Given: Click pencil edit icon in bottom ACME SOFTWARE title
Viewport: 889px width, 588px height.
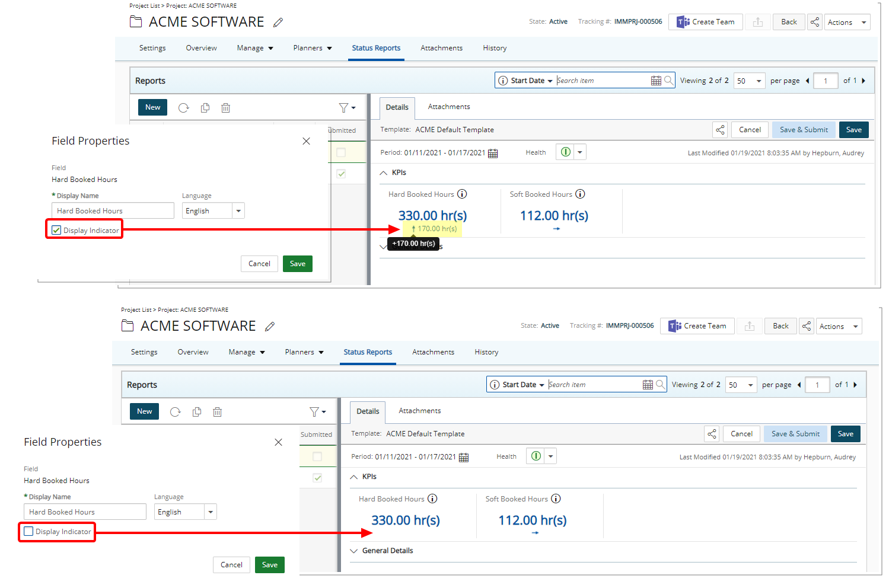Looking at the screenshot, I should tap(269, 327).
